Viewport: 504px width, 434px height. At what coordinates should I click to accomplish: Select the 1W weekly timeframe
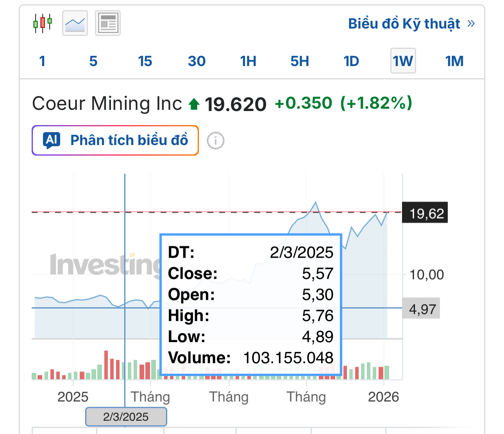tap(403, 61)
